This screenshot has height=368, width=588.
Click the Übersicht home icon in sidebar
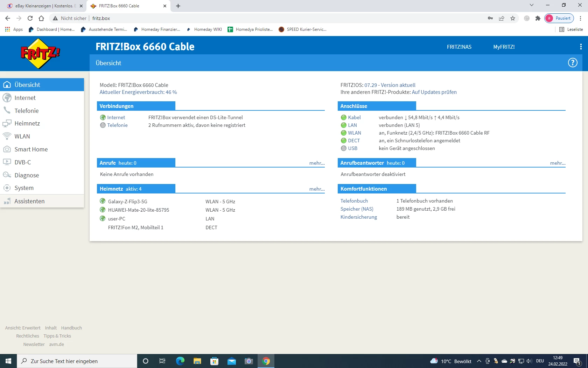(x=7, y=85)
